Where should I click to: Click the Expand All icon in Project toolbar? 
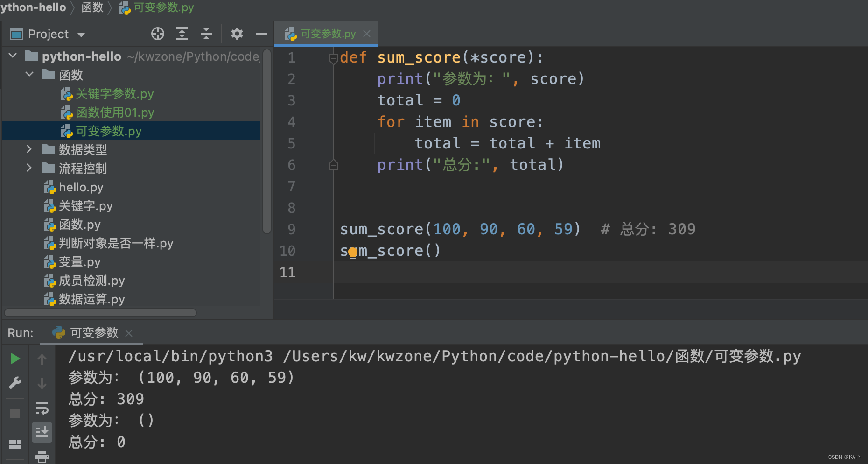coord(182,34)
